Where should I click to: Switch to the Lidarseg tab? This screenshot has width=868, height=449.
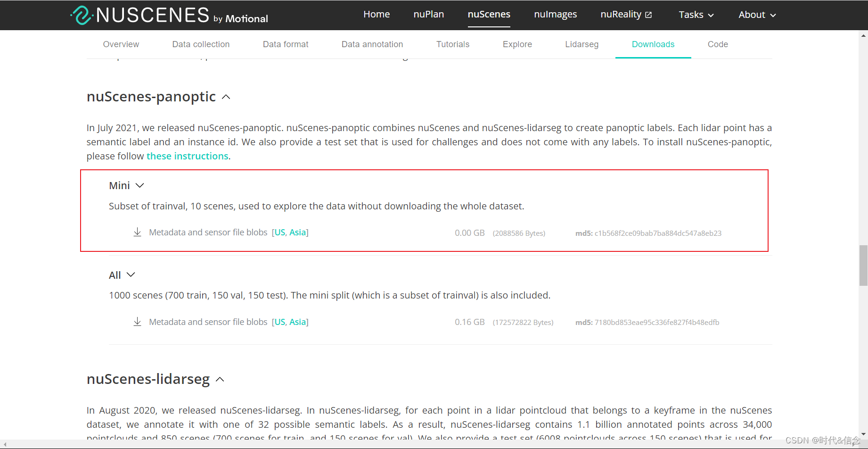582,44
